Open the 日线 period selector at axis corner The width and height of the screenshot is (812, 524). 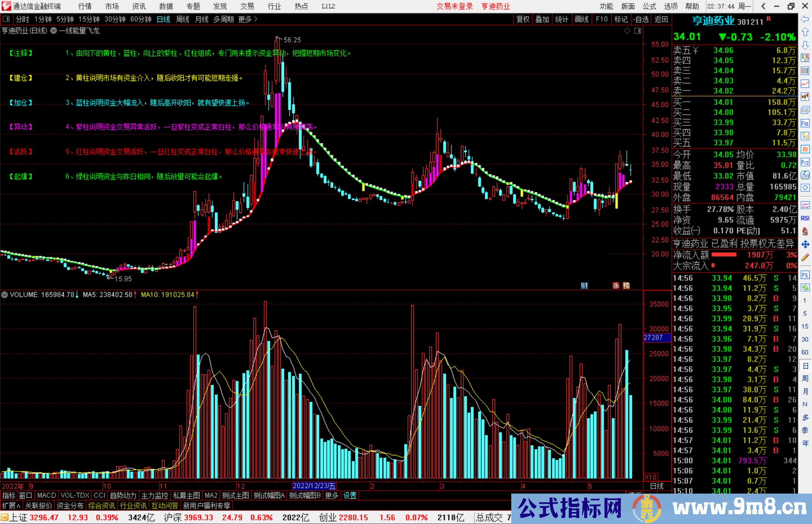657,486
